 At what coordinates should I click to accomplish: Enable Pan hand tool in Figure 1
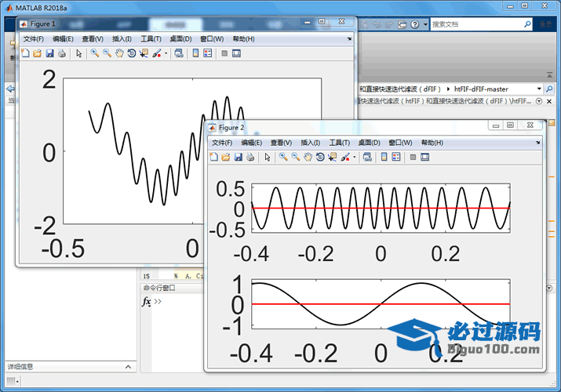pos(119,53)
